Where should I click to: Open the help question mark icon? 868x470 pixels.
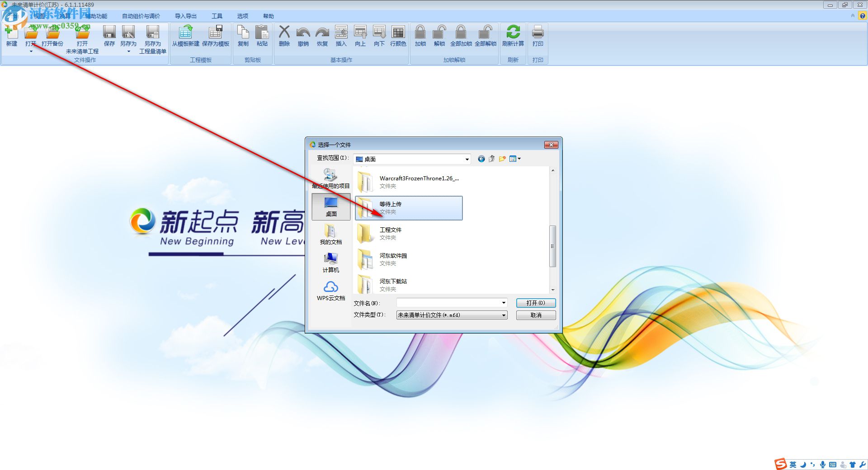[863, 16]
